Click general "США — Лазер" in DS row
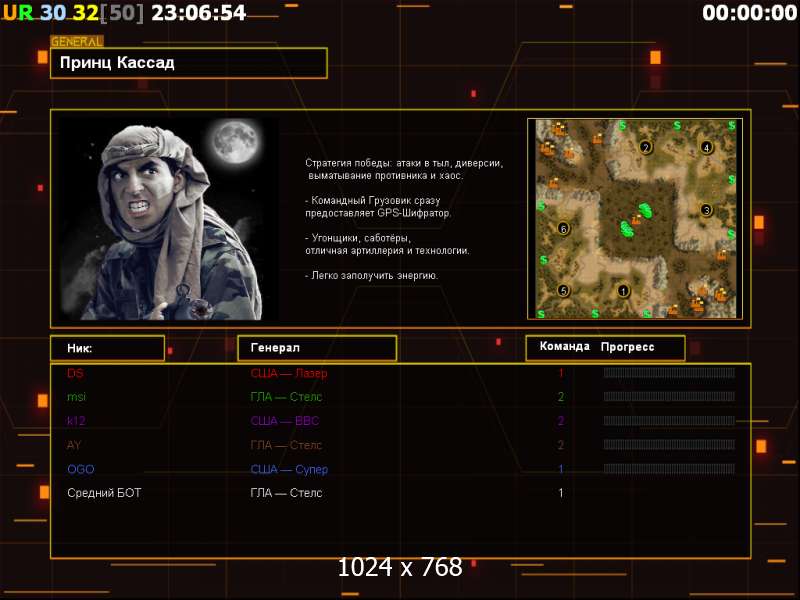The image size is (800, 600). point(289,373)
